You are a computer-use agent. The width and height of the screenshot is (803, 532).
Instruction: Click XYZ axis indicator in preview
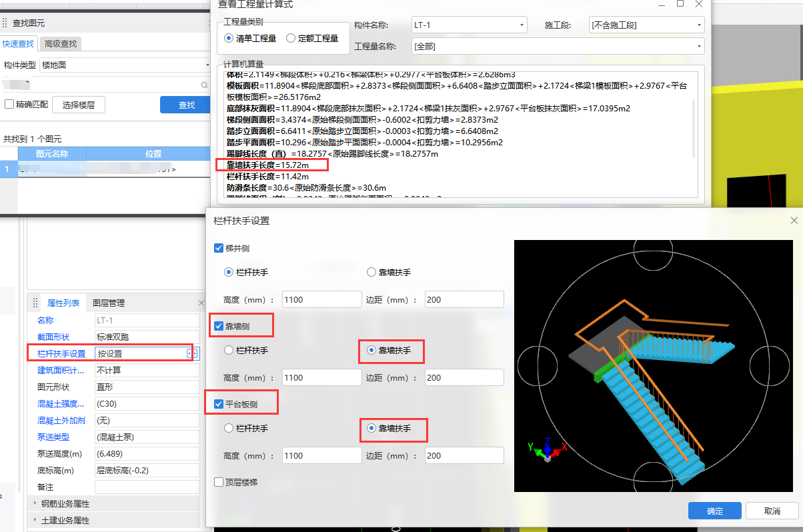pyautogui.click(x=547, y=450)
